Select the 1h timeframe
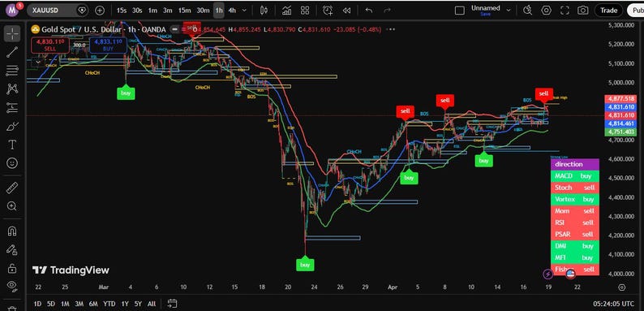This screenshot has height=311, width=644. point(218,11)
